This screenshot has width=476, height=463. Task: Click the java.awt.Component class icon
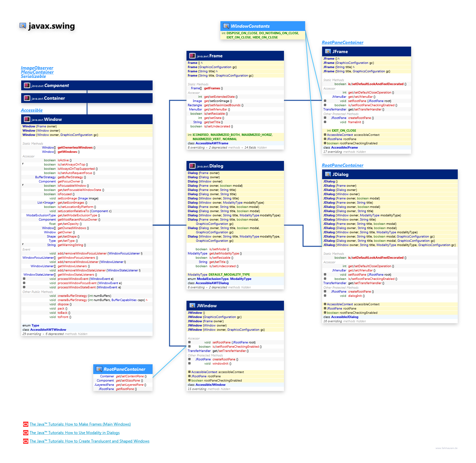(x=27, y=85)
